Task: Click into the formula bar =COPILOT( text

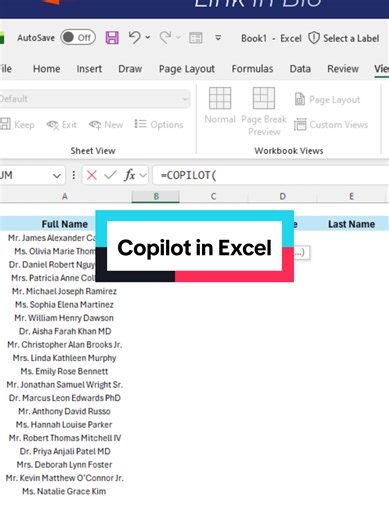Action: pyautogui.click(x=189, y=175)
